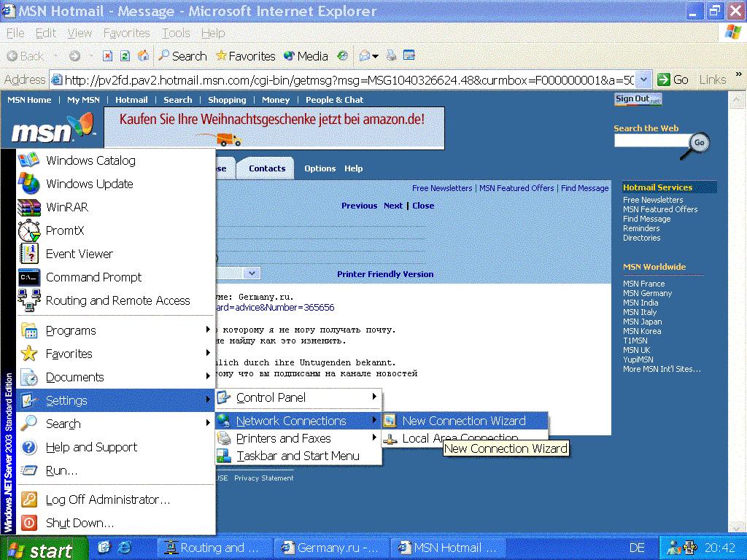747x560 pixels.
Task: Click the Start button on taskbar
Action: (x=44, y=548)
